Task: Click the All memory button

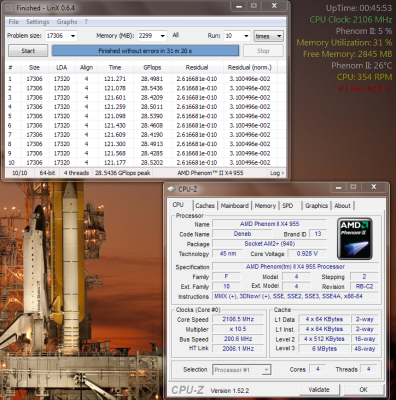Action: tap(176, 35)
